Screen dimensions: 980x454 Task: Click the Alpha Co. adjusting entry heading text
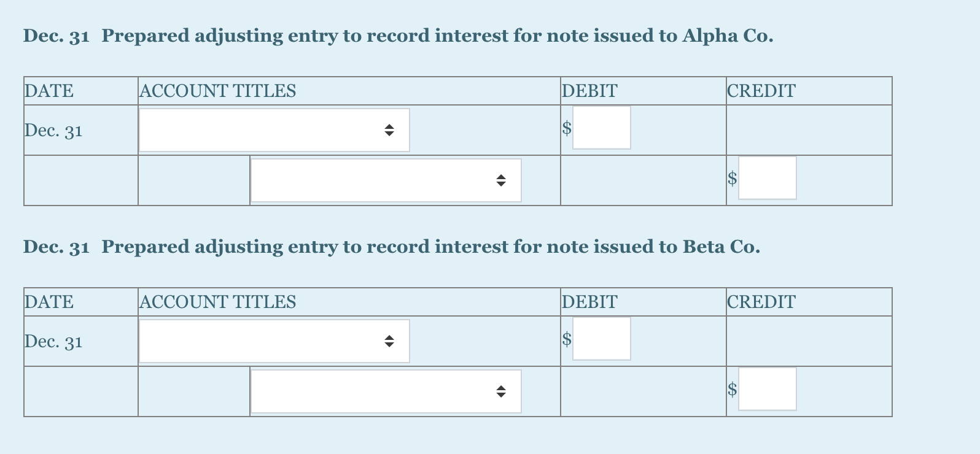(x=397, y=36)
